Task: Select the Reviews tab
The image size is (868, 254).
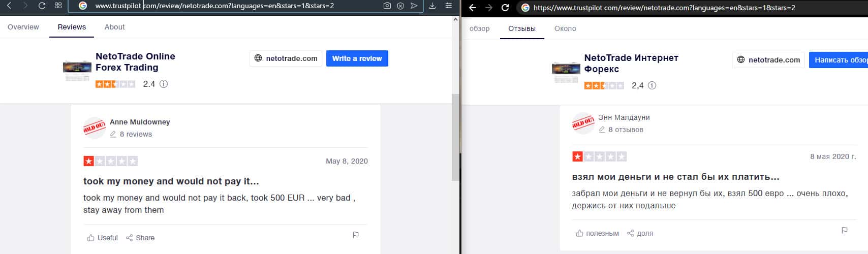Action: point(72,27)
